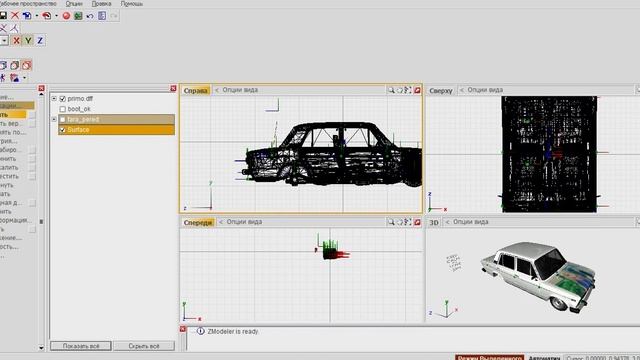The image size is (640, 360).
Task: Click the middle selection-mode icon above the figure icon
Action: click(15, 65)
